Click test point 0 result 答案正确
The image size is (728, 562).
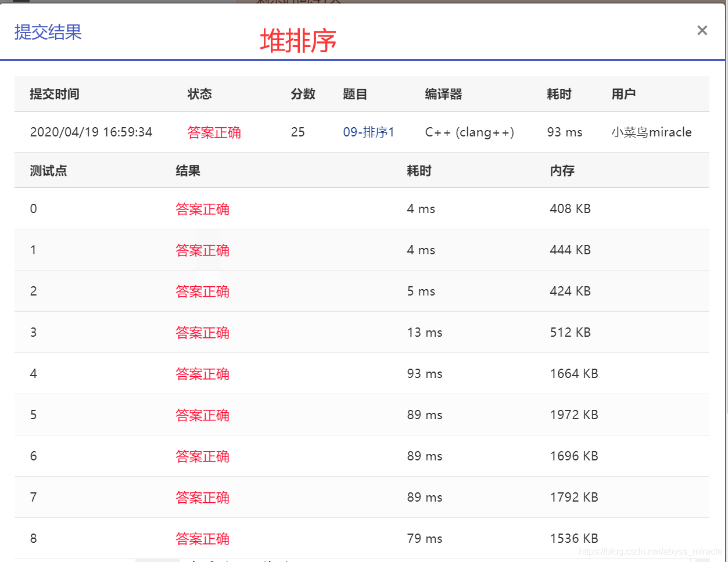click(202, 209)
